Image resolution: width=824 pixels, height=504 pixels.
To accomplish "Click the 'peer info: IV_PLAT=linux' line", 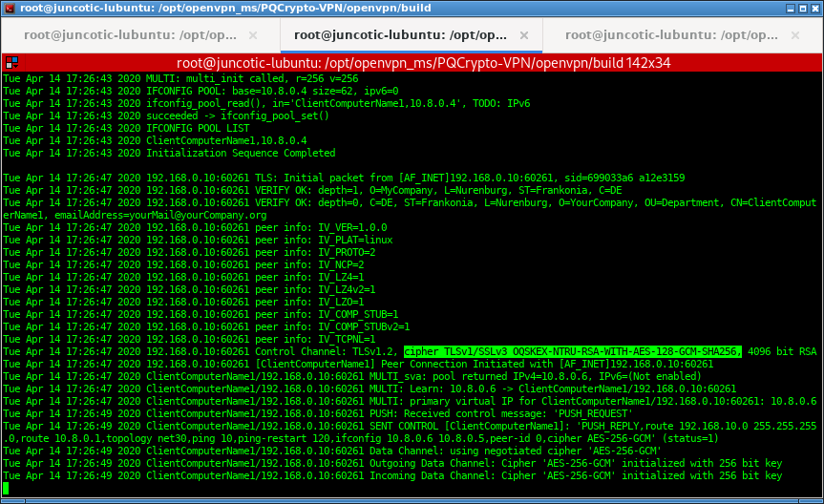I will 198,240.
